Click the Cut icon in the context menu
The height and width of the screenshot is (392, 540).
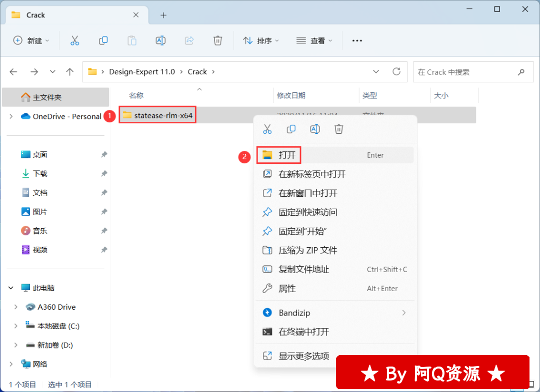[267, 129]
